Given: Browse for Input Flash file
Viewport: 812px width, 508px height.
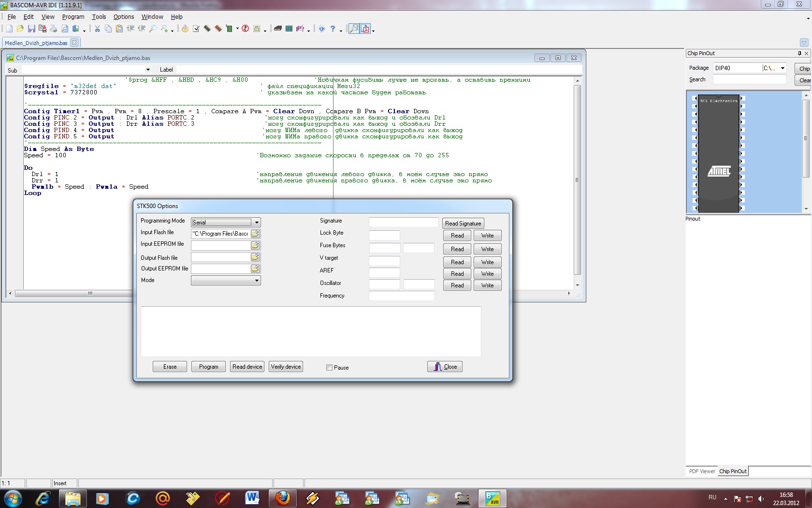Looking at the screenshot, I should click(x=255, y=234).
